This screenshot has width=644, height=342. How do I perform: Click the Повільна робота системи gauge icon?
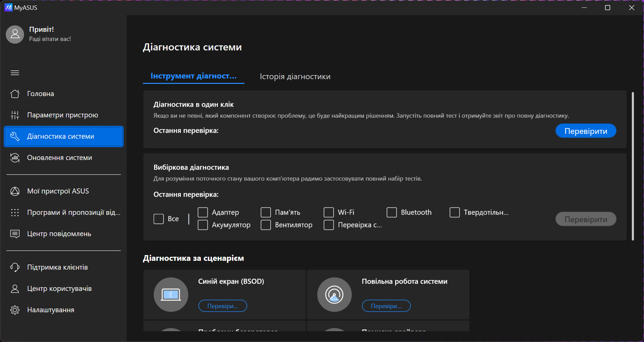point(335,295)
